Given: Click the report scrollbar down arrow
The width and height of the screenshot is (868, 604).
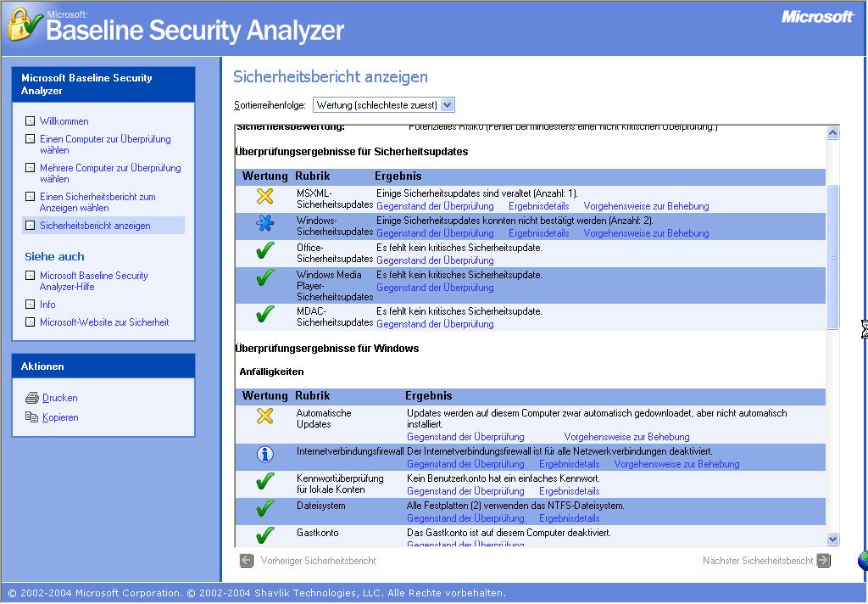Looking at the screenshot, I should pos(832,539).
